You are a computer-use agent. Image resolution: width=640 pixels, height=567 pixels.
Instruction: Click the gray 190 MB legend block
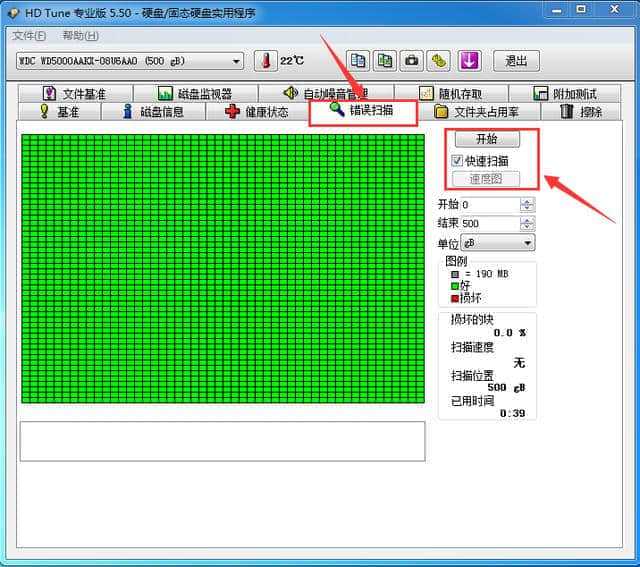pos(455,274)
